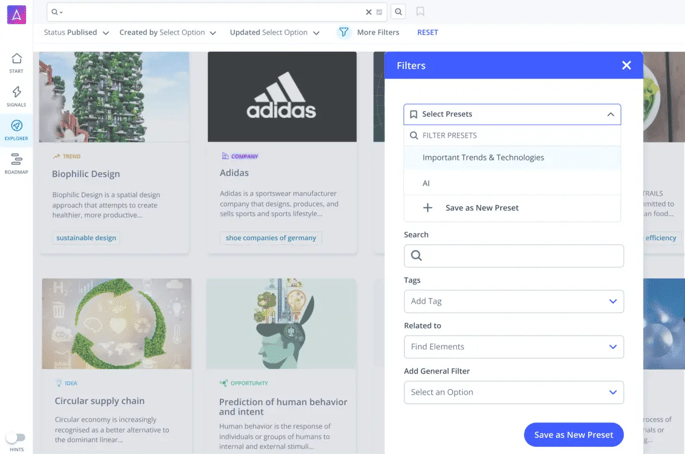The height and width of the screenshot is (454, 685).
Task: Close the Filters panel
Action: pos(626,65)
